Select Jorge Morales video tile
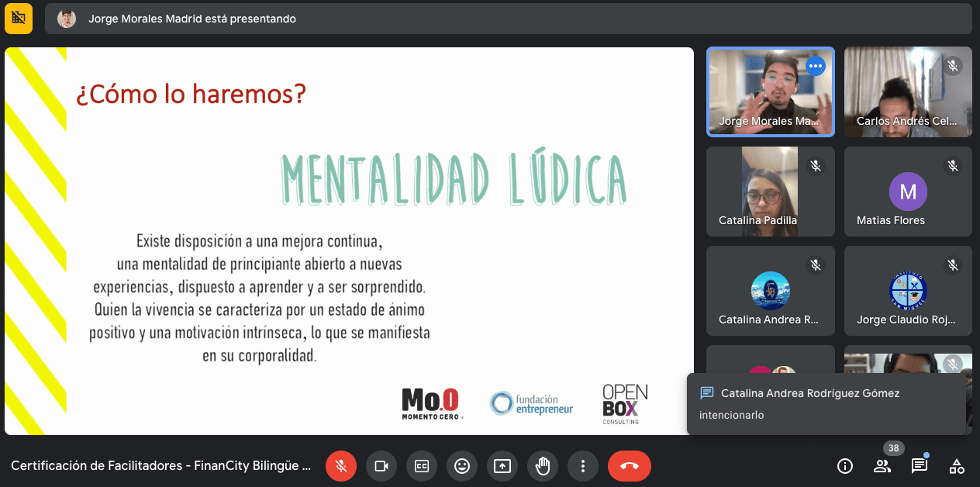980x487 pixels. pos(771,92)
